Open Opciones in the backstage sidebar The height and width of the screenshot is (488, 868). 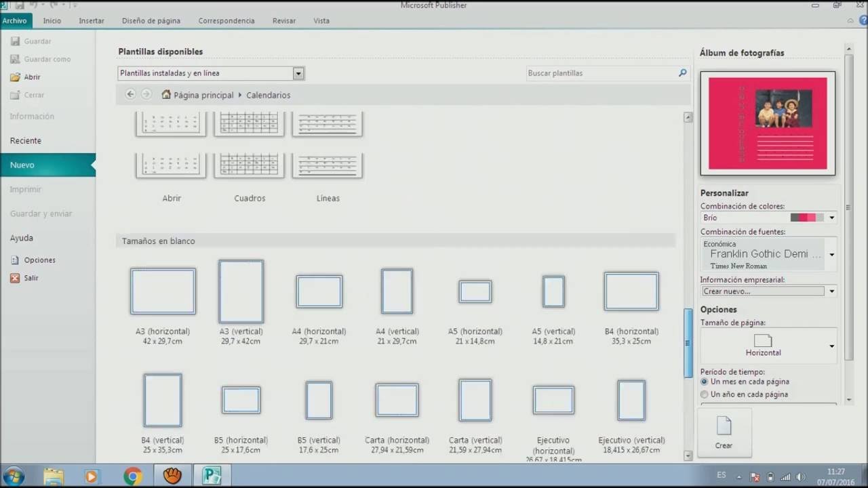pyautogui.click(x=33, y=260)
